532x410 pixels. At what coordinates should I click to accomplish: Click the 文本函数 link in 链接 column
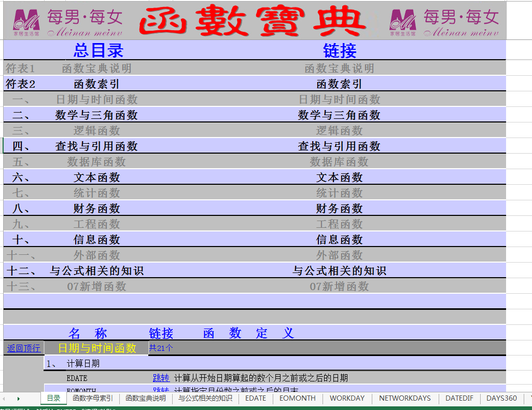pyautogui.click(x=339, y=177)
